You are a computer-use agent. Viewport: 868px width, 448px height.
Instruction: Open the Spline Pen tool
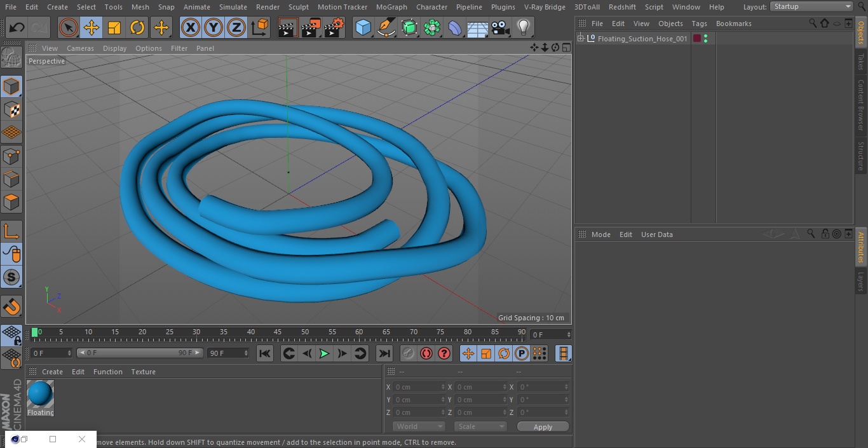(386, 28)
